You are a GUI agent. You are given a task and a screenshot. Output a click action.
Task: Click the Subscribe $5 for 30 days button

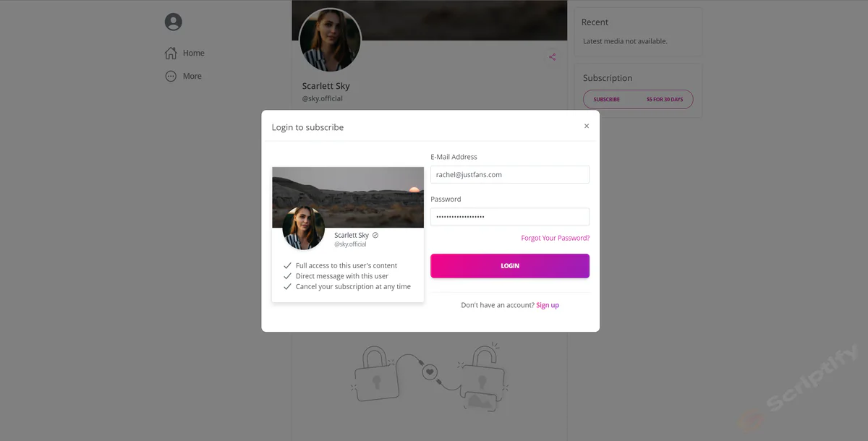[x=638, y=99]
